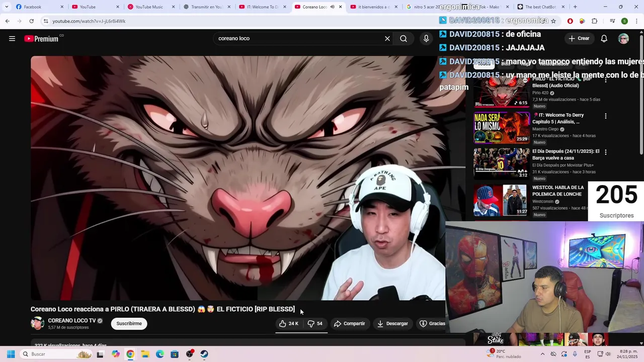Open Task View on taskbar
The height and width of the screenshot is (362, 644).
[100, 354]
